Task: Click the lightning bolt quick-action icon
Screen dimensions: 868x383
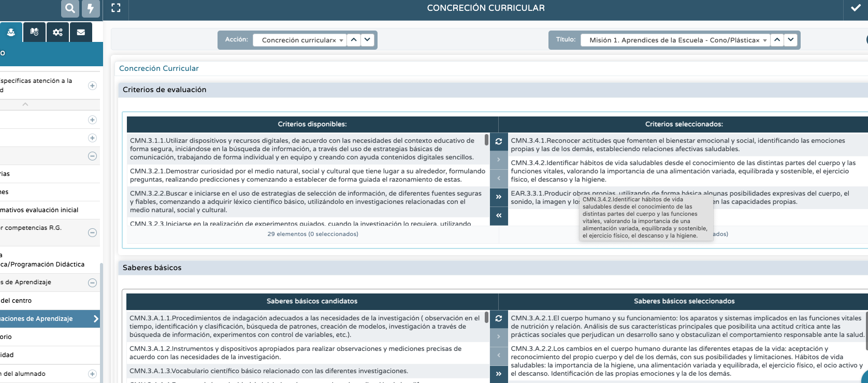Action: [91, 8]
